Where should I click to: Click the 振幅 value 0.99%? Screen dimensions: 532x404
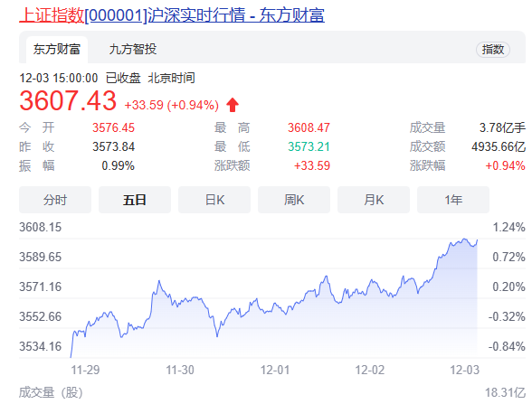click(118, 165)
